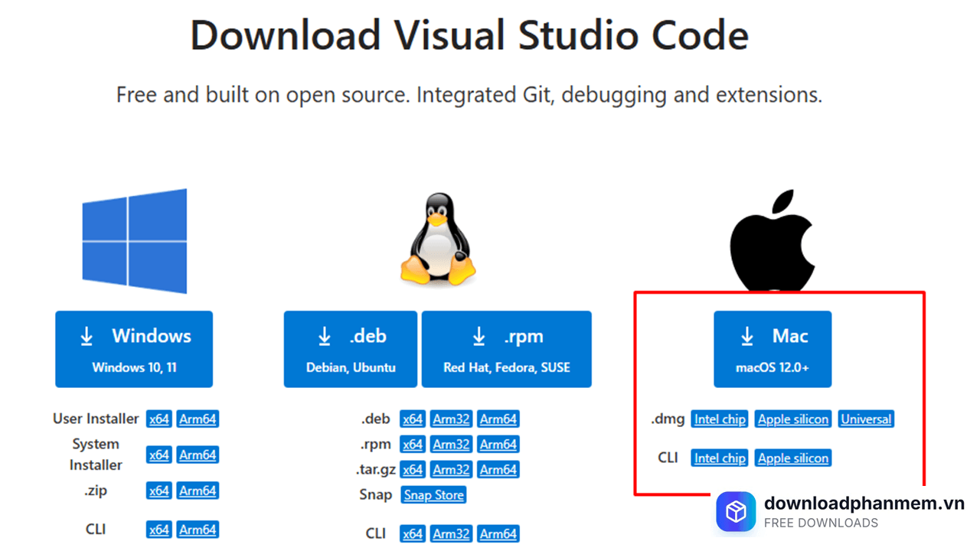
Task: Choose Windows System Installer x64
Action: (159, 455)
